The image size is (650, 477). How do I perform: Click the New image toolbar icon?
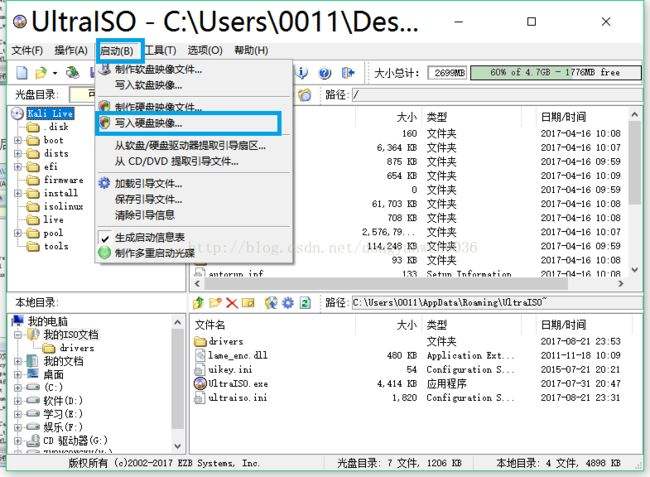(x=22, y=73)
